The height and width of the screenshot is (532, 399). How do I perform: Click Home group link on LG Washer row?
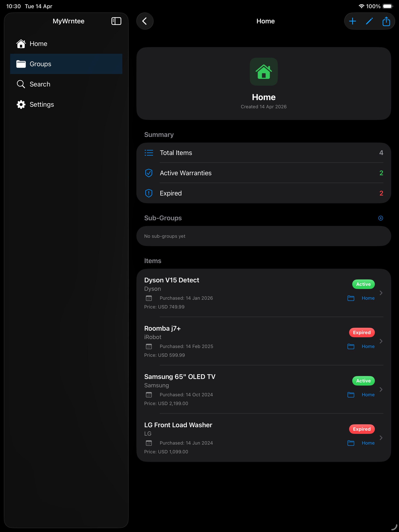click(368, 443)
